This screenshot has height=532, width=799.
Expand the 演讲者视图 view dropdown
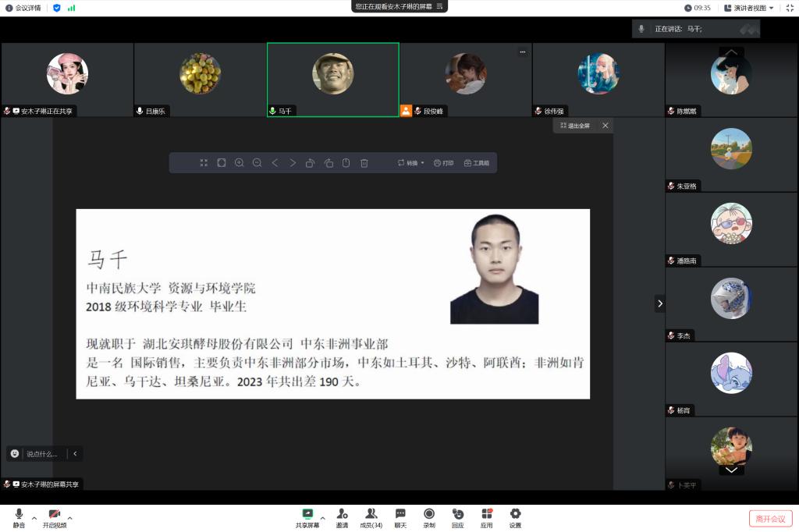[x=749, y=8]
